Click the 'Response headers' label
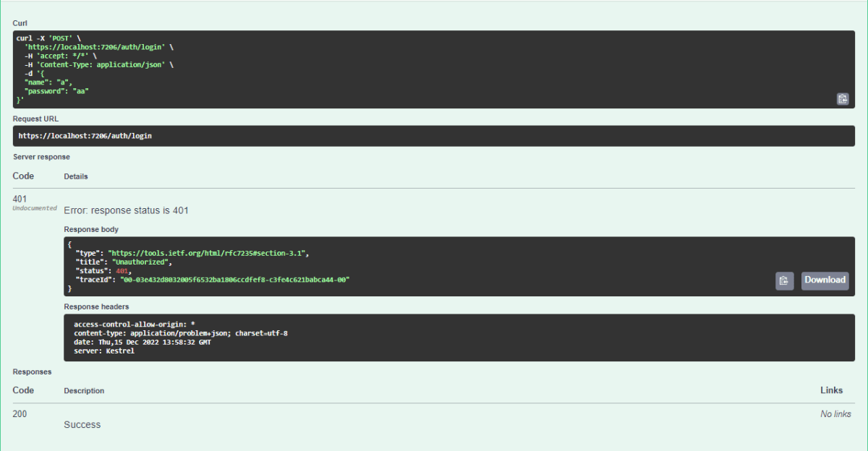Image resolution: width=868 pixels, height=451 pixels. (x=97, y=306)
